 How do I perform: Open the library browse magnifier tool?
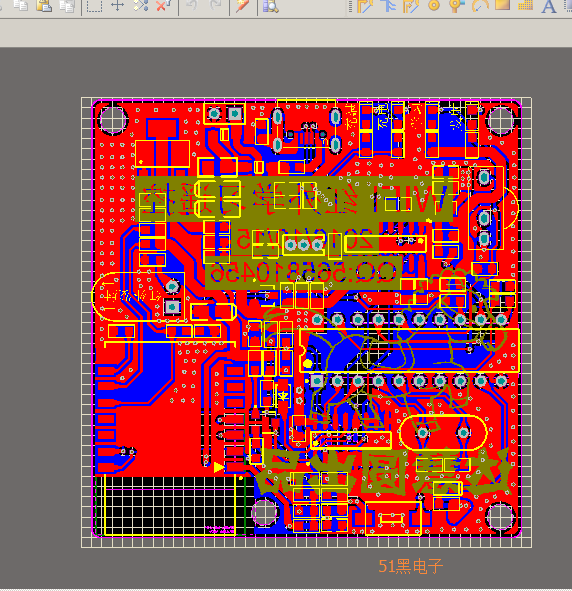(x=270, y=6)
